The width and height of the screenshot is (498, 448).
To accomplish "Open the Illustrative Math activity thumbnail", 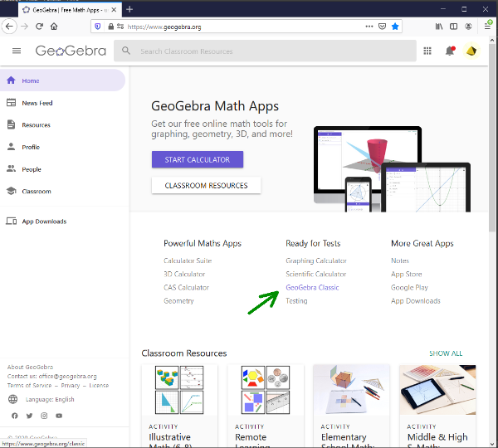I will tap(179, 390).
